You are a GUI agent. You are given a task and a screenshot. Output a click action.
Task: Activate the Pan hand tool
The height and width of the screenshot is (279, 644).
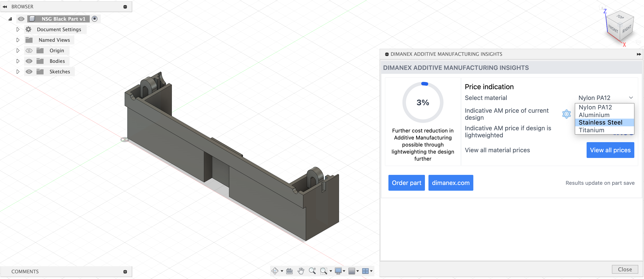301,271
